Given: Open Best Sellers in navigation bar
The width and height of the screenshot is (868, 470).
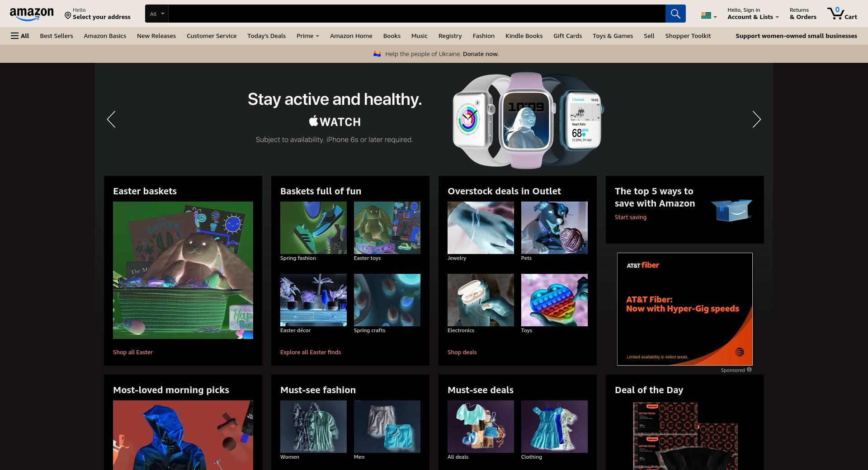Looking at the screenshot, I should (56, 36).
